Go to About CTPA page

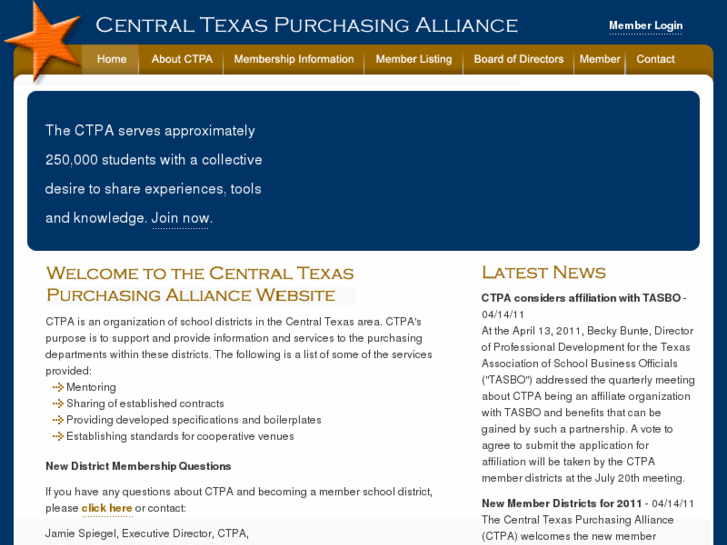(x=182, y=59)
